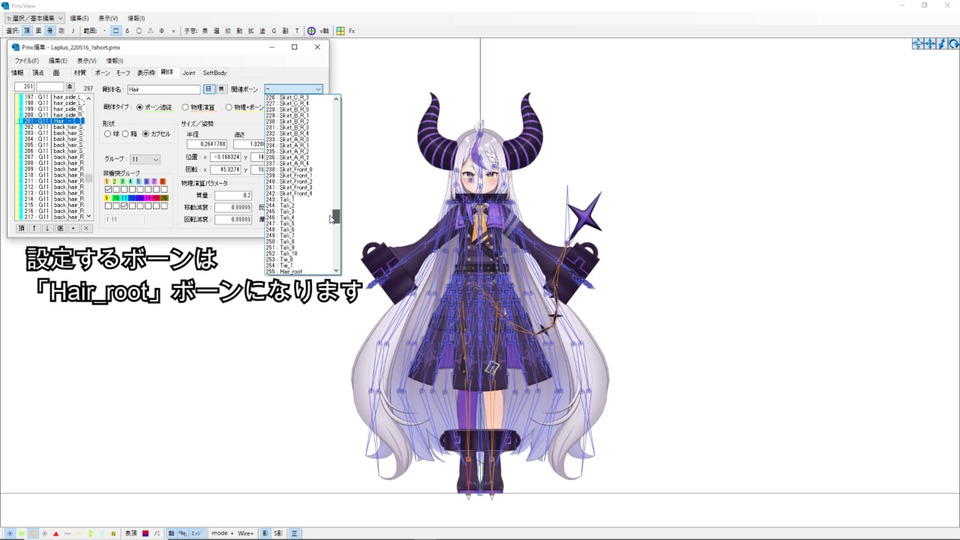Screen dimensions: 960x540
Task: Toggle Joint selection J in the toolbar
Action: (x=73, y=31)
